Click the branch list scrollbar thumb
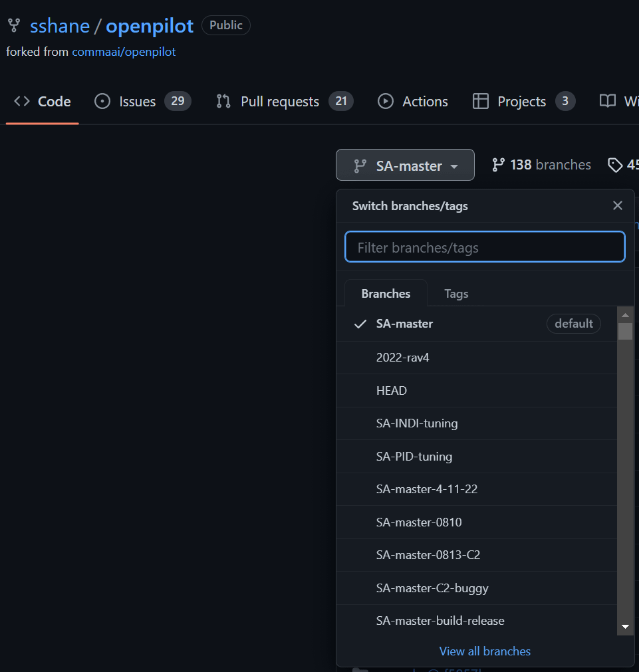The width and height of the screenshot is (639, 672). coord(625,331)
